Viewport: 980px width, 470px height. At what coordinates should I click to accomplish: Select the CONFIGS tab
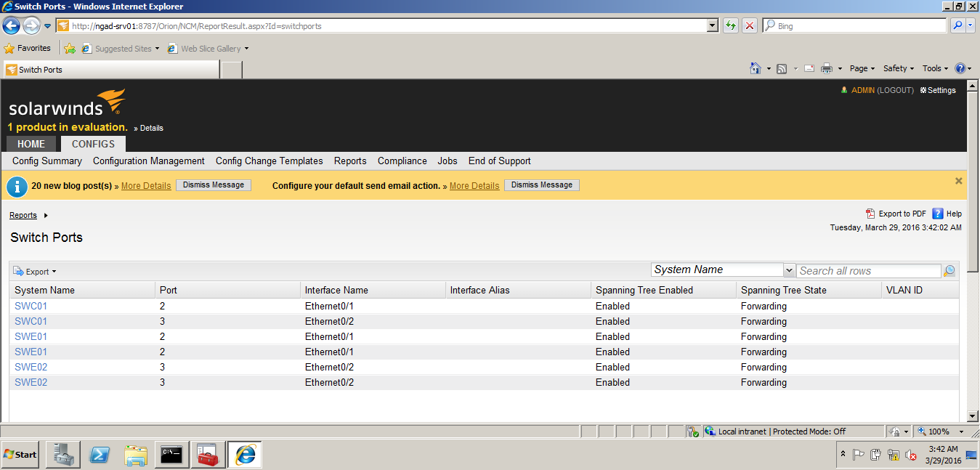pos(93,144)
